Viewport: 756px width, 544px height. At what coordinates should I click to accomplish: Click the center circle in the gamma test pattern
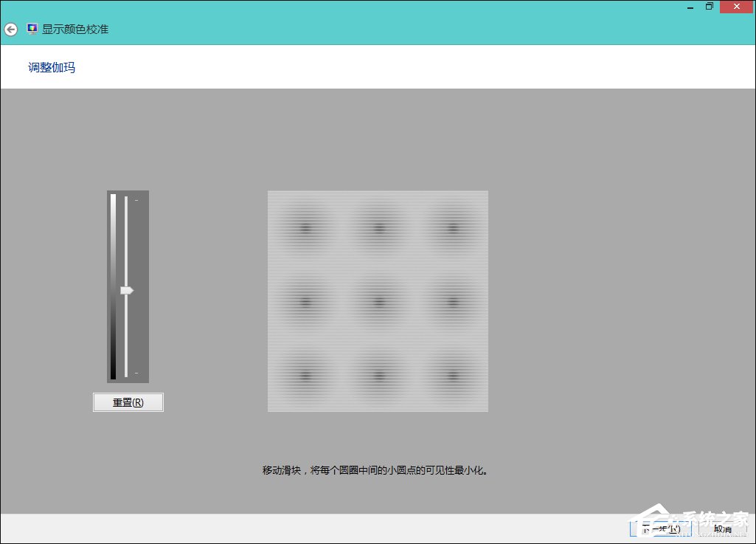pos(378,300)
